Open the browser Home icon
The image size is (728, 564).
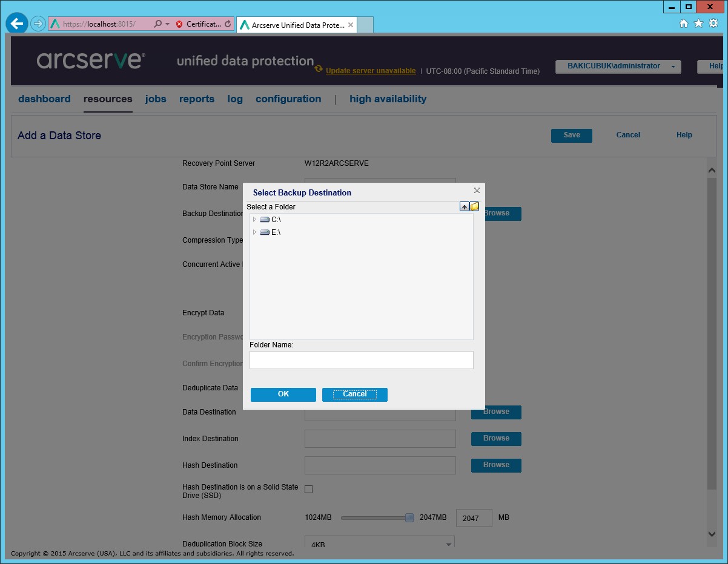(684, 24)
